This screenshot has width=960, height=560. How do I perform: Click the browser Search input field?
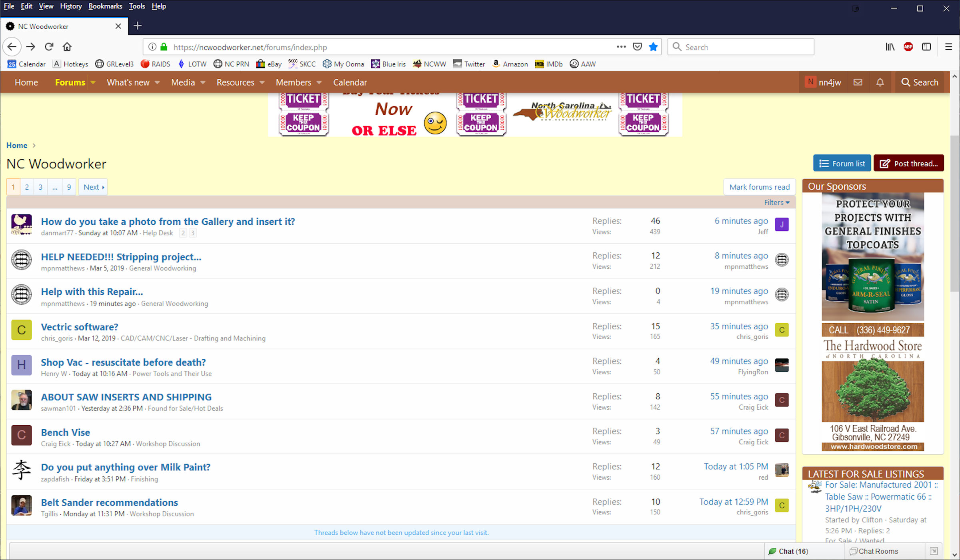pyautogui.click(x=741, y=47)
